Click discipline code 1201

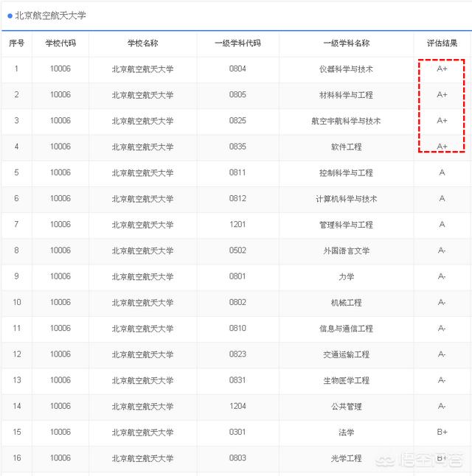(237, 224)
